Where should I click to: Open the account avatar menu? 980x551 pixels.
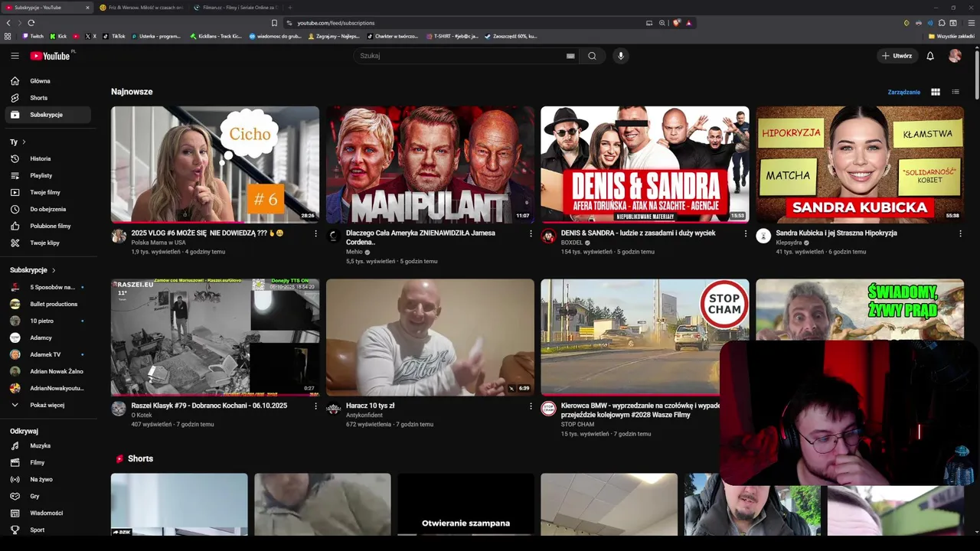[x=955, y=56]
